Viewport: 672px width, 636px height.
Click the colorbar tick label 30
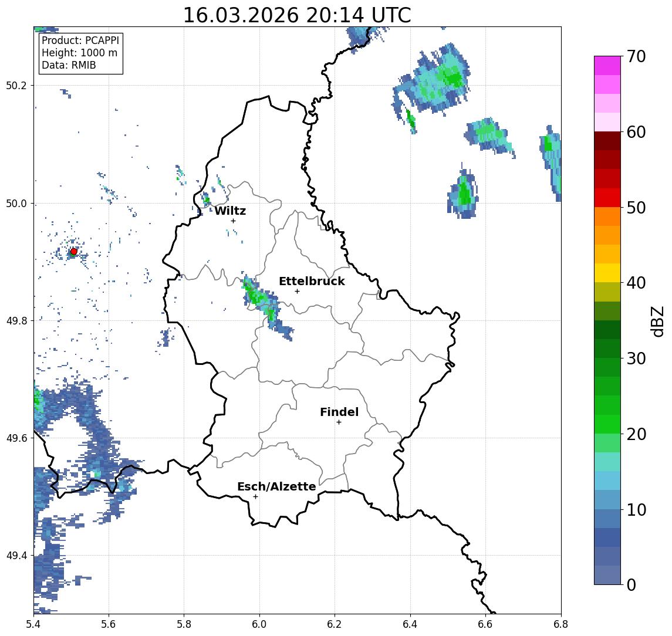(636, 358)
